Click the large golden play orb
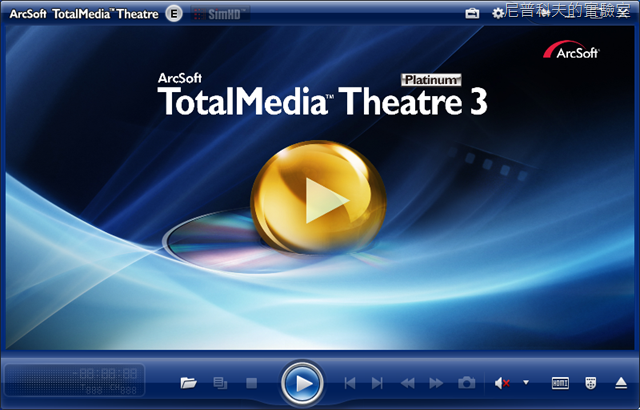Screen dimensions: 640x410 (x=318, y=197)
